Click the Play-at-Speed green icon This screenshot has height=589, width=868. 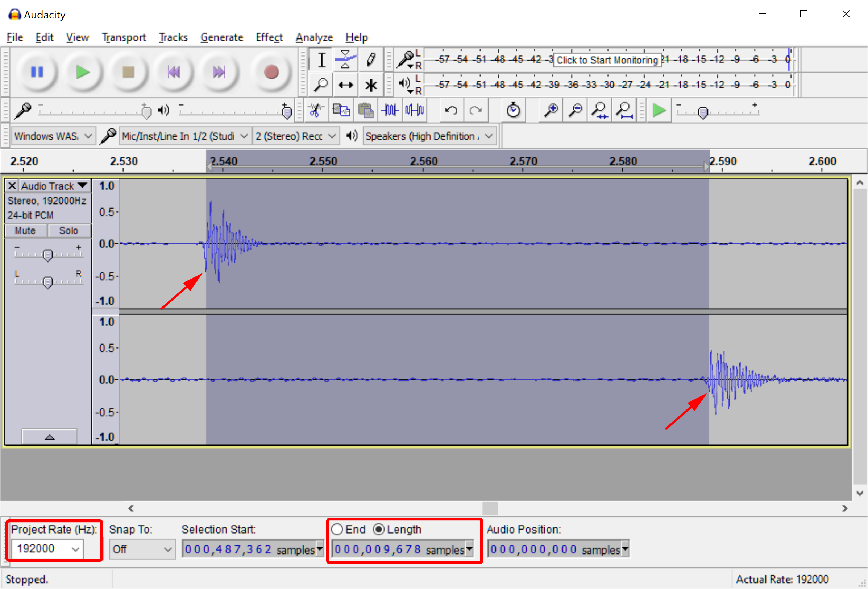pyautogui.click(x=659, y=110)
